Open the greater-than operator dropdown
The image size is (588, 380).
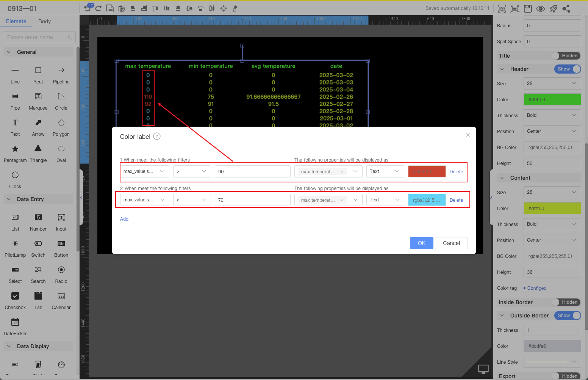(192, 171)
